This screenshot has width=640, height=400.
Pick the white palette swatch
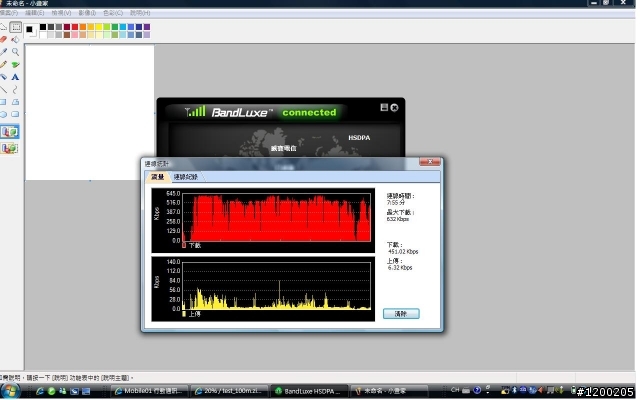click(43, 35)
